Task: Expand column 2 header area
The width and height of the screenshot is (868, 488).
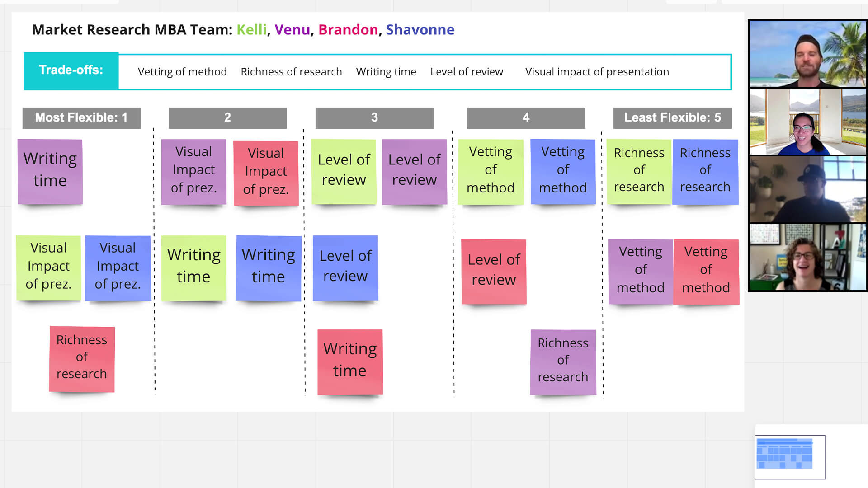Action: pyautogui.click(x=227, y=117)
